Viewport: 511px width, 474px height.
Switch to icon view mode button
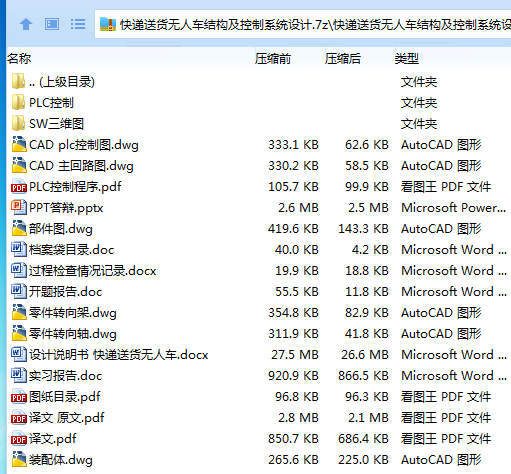coord(52,24)
